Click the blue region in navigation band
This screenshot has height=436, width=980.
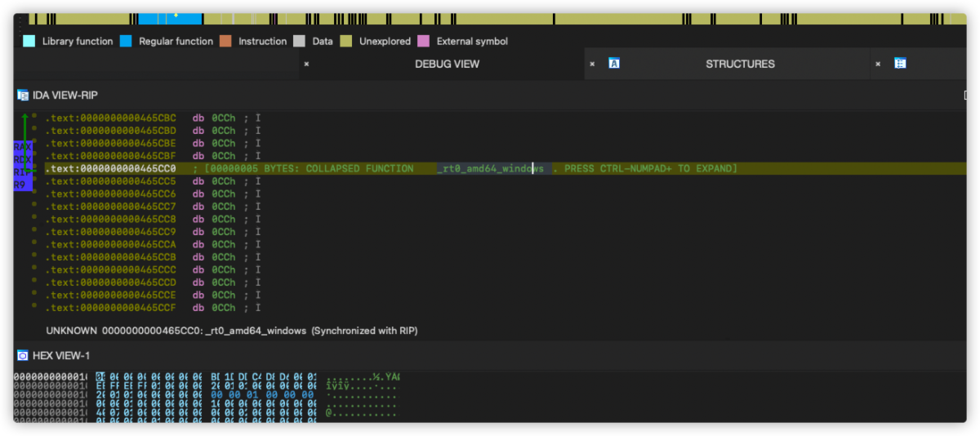(x=170, y=19)
